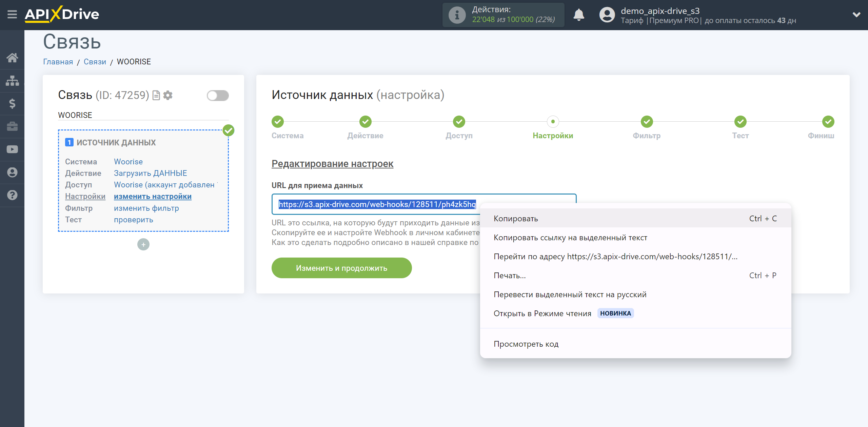The image size is (868, 427).
Task: Click изменить фильтр link
Action: (x=146, y=208)
